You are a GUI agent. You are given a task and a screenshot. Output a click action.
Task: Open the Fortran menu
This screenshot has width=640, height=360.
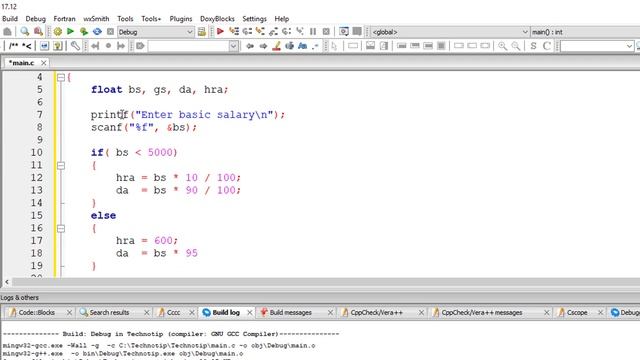(64, 19)
